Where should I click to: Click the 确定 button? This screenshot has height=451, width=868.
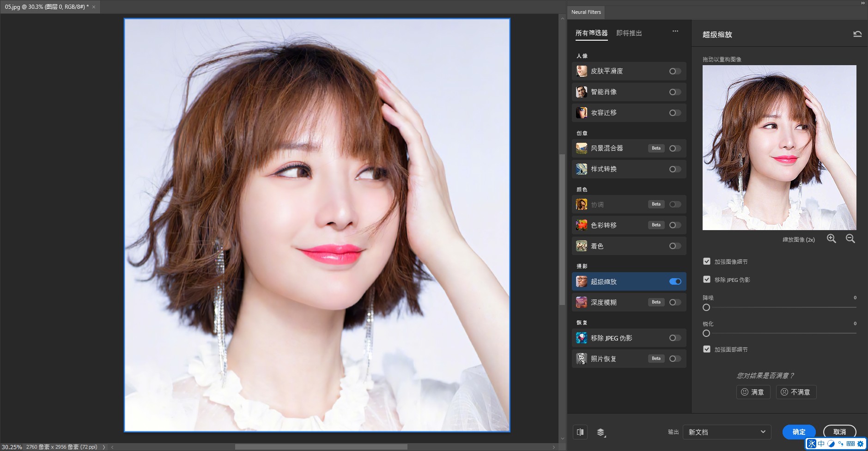coord(799,432)
